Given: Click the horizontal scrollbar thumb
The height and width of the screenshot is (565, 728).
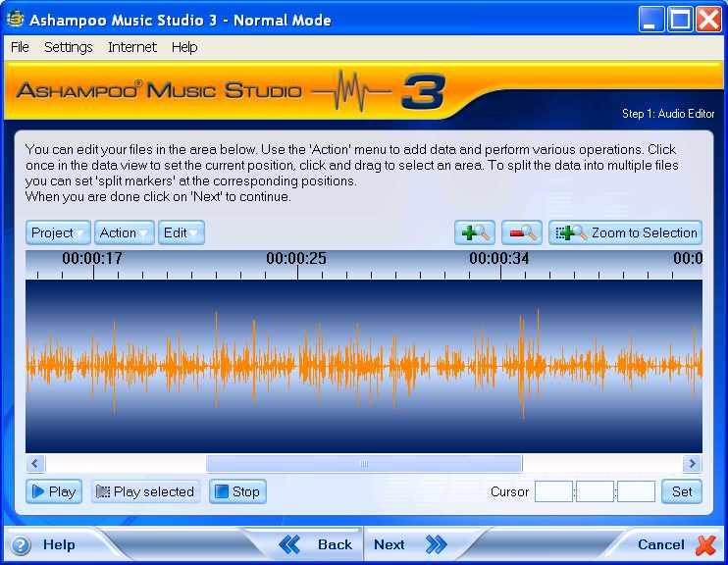Looking at the screenshot, I should coord(363,464).
